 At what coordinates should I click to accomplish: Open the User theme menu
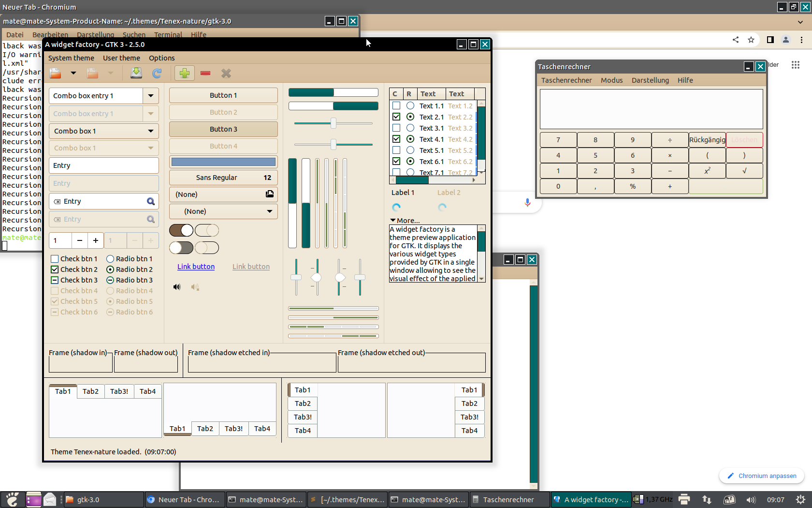(121, 58)
